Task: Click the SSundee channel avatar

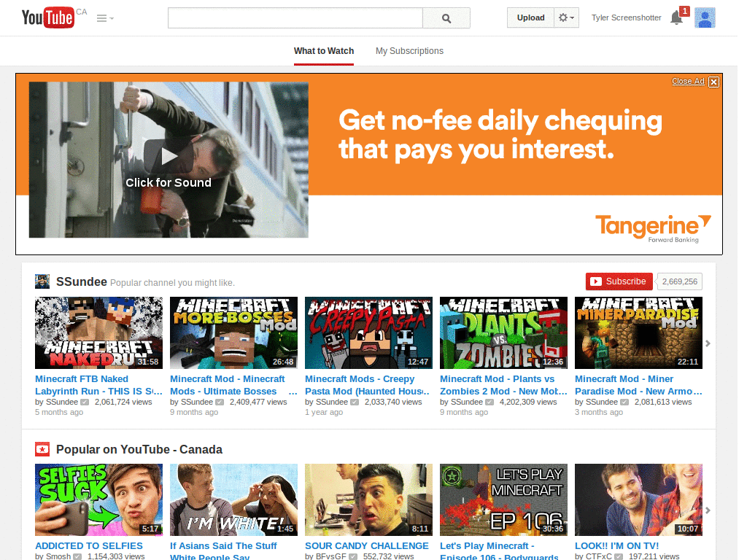Action: point(42,281)
